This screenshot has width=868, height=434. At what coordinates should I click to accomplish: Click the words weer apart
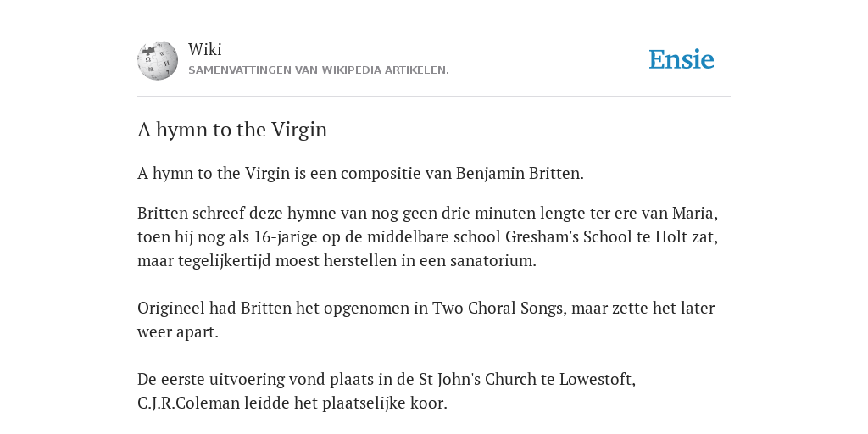point(178,332)
